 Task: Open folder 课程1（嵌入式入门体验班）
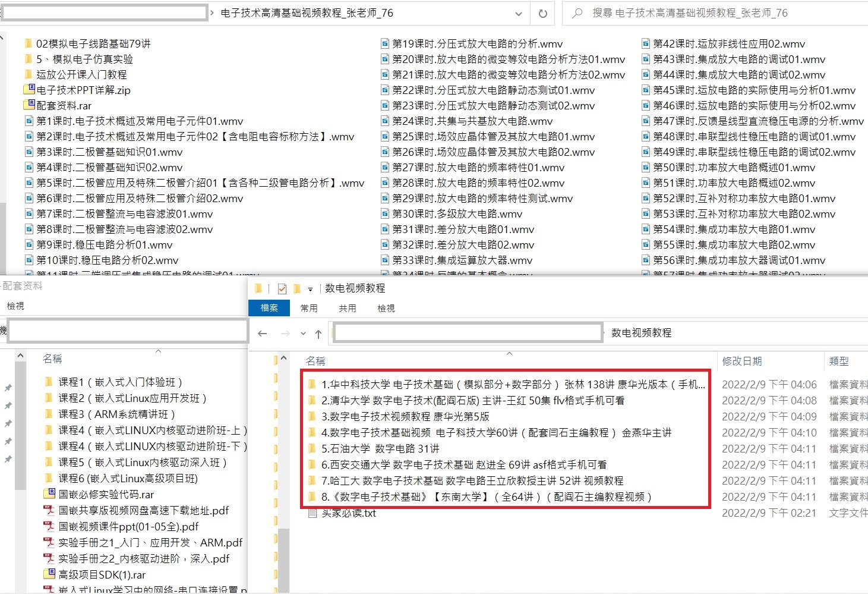point(113,382)
